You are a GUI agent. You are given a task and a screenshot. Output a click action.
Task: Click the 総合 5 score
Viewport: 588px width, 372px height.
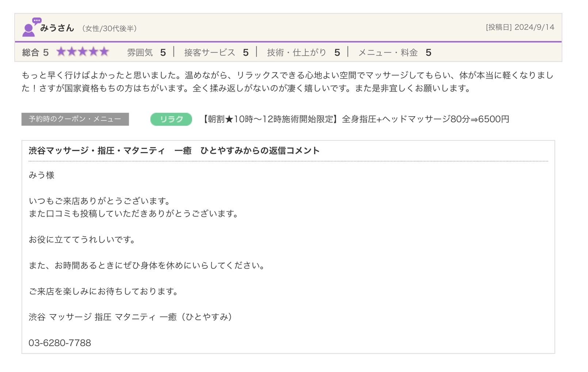point(35,53)
